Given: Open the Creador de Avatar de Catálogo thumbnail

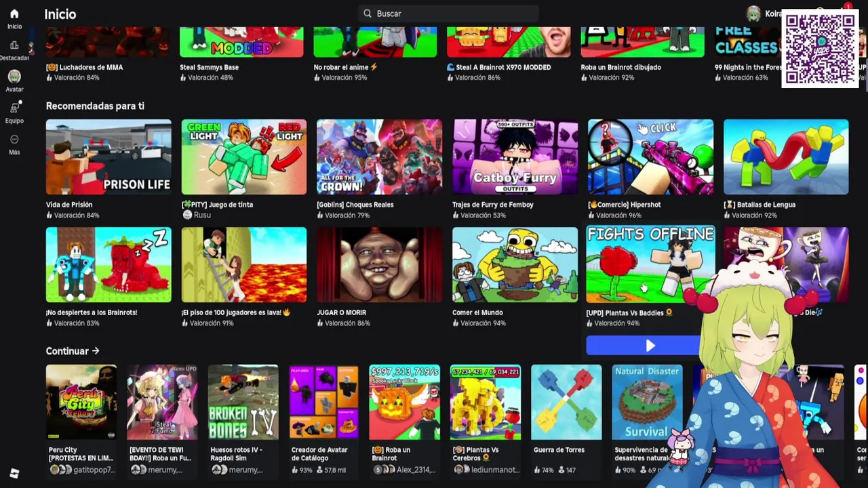Looking at the screenshot, I should coord(324,403).
